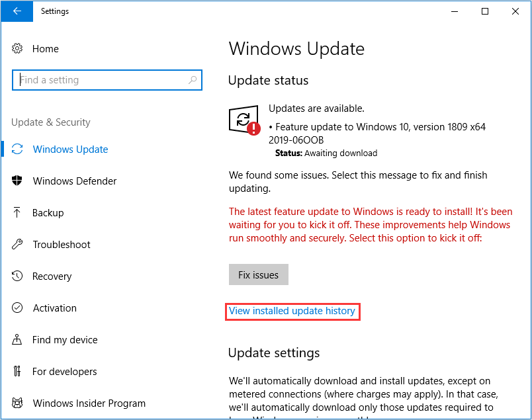Click the Windows Update sync icon in sidebar

(17, 149)
